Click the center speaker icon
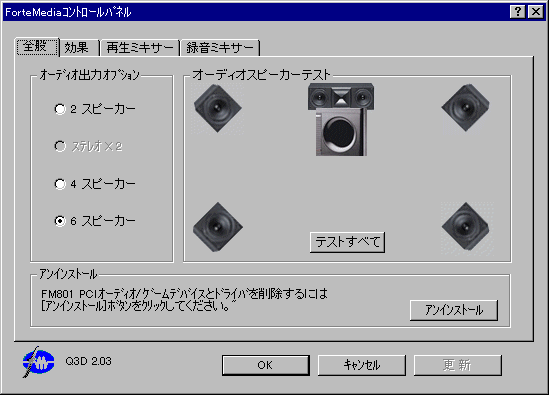Screen dimensions: 549x395 pyautogui.click(x=341, y=96)
